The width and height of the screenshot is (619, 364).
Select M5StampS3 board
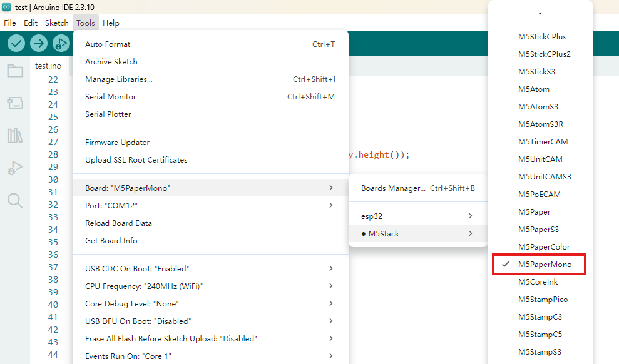click(x=540, y=351)
